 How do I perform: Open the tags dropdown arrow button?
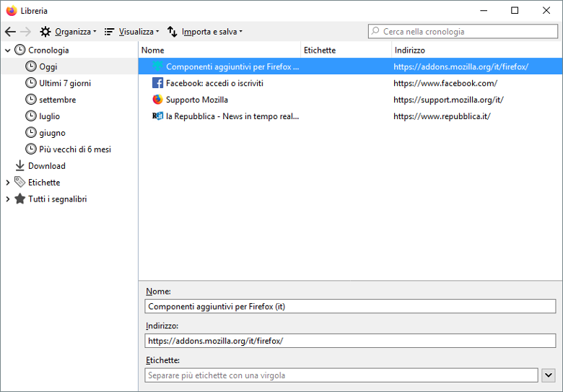coord(548,375)
